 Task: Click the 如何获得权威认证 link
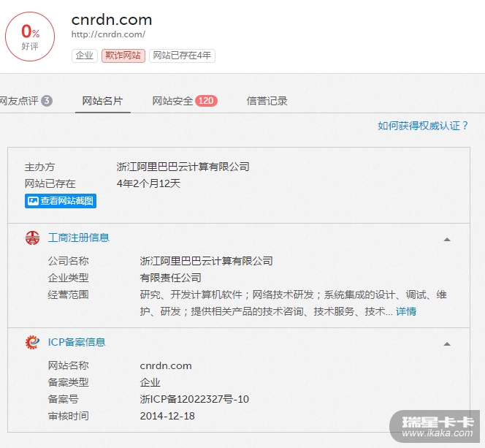(x=423, y=126)
